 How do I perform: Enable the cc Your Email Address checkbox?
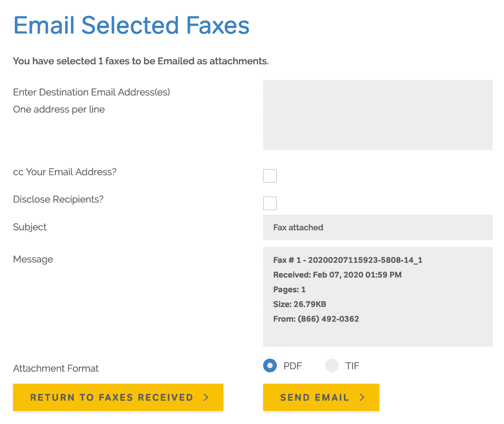(270, 176)
